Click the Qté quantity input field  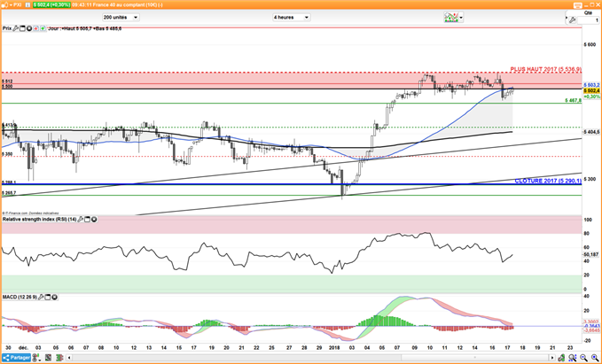tap(588, 20)
